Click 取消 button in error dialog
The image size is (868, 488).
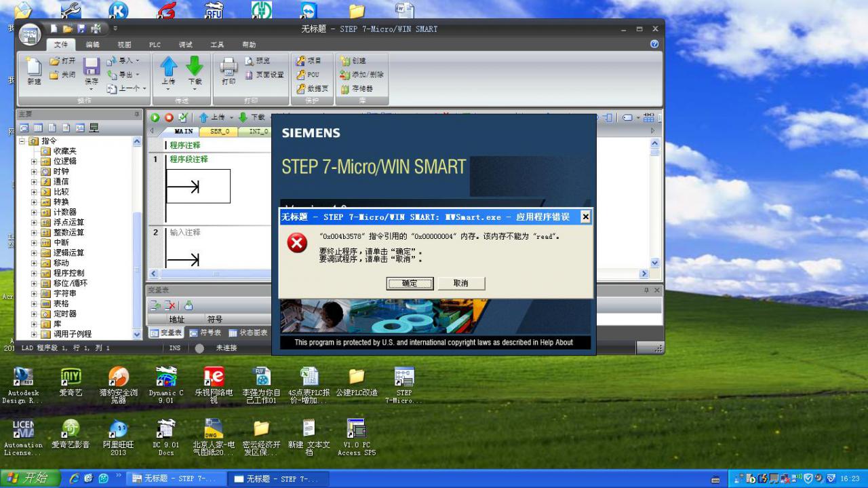(461, 283)
